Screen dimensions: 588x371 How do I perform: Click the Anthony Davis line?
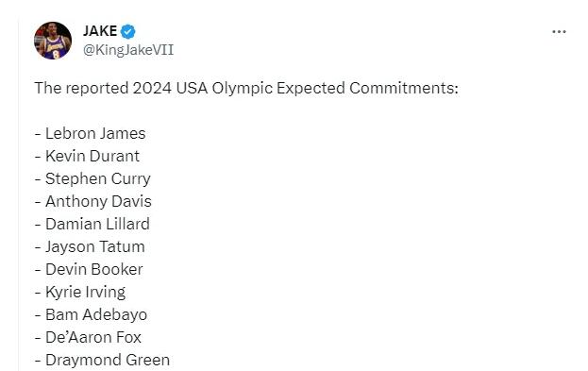pos(93,201)
